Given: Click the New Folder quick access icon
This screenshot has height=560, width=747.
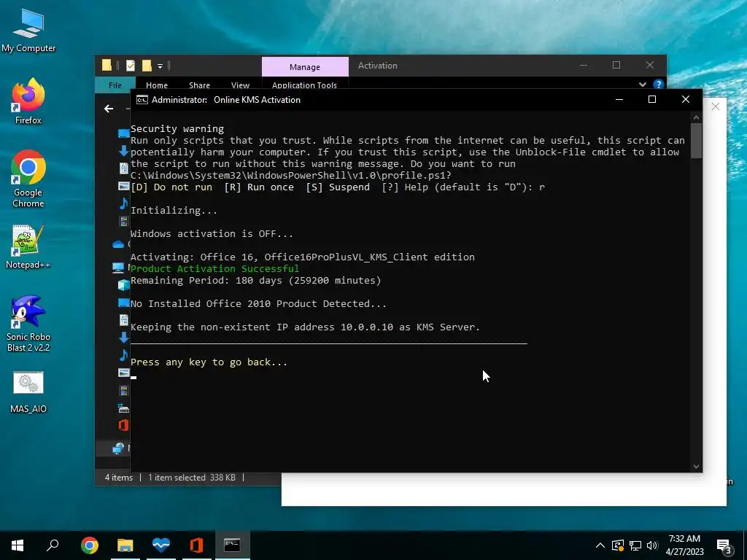Looking at the screenshot, I should (x=147, y=65).
